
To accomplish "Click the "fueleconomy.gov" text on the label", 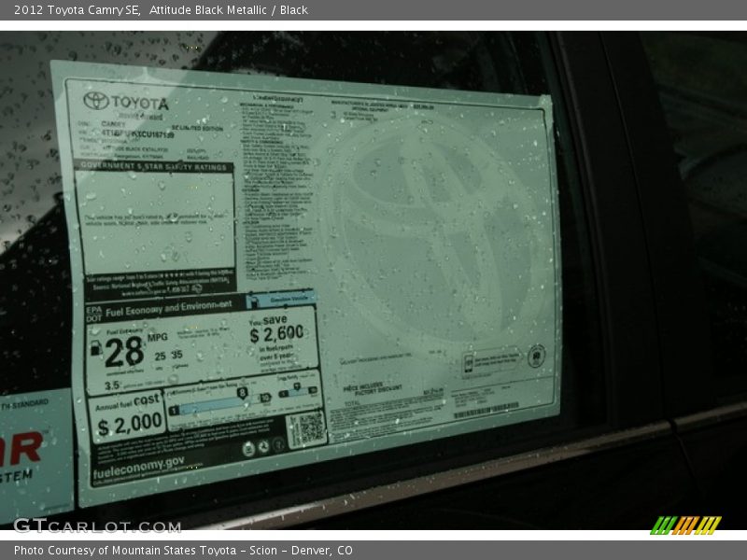I will click(x=138, y=468).
